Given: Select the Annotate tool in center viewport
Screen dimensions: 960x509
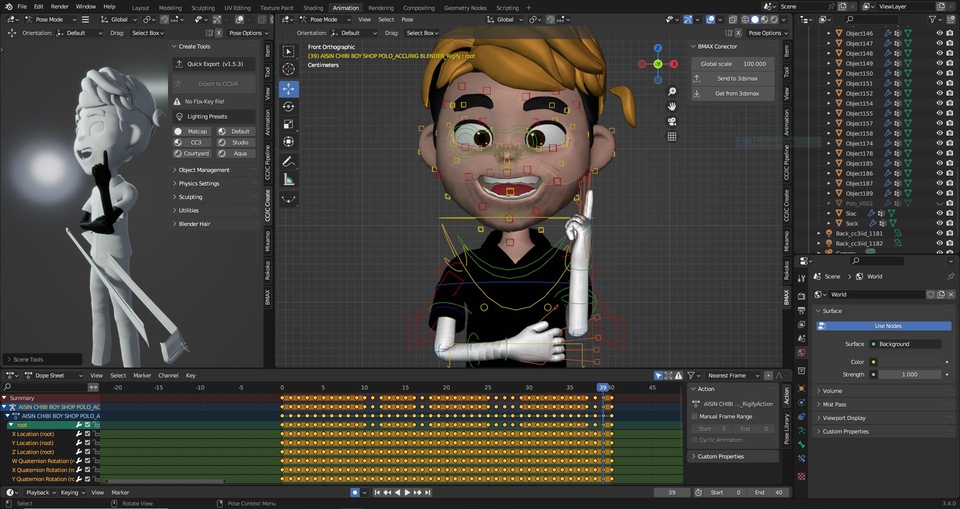Looking at the screenshot, I should (x=288, y=162).
